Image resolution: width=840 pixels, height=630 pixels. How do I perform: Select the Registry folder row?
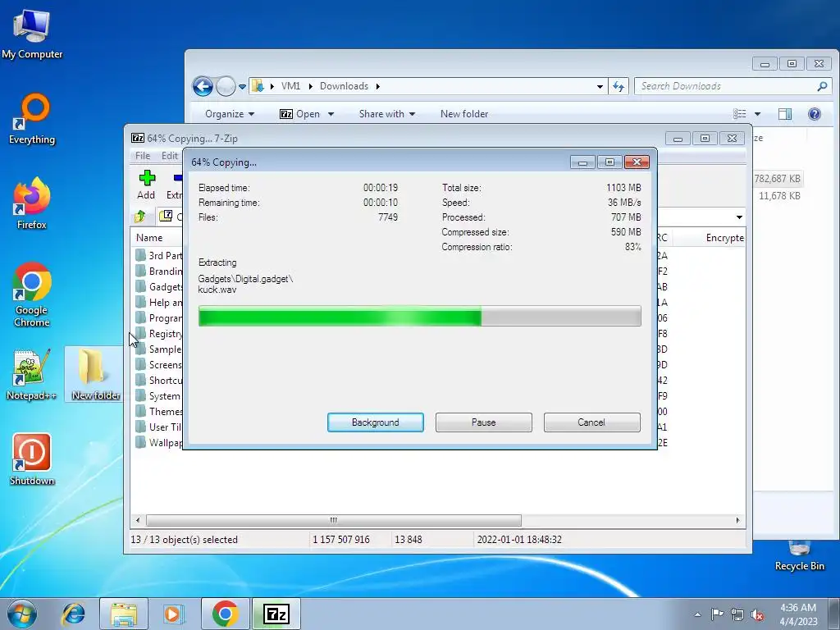click(x=159, y=333)
